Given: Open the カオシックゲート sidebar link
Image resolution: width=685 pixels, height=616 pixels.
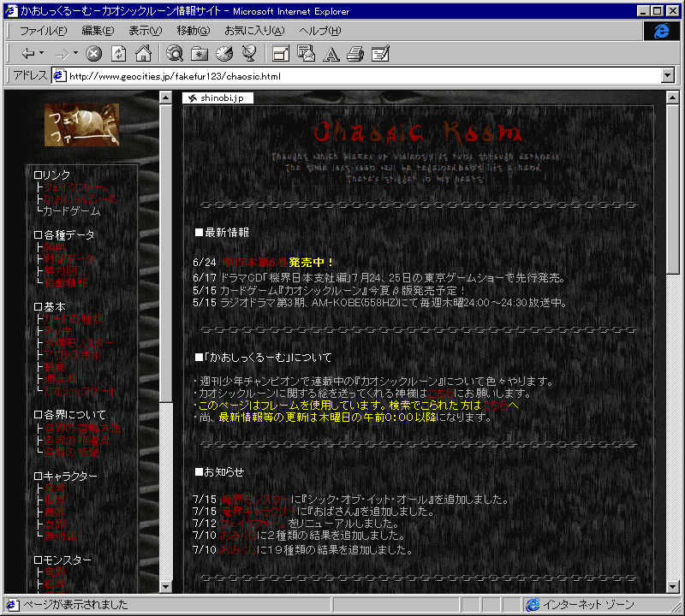Looking at the screenshot, I should click(80, 390).
